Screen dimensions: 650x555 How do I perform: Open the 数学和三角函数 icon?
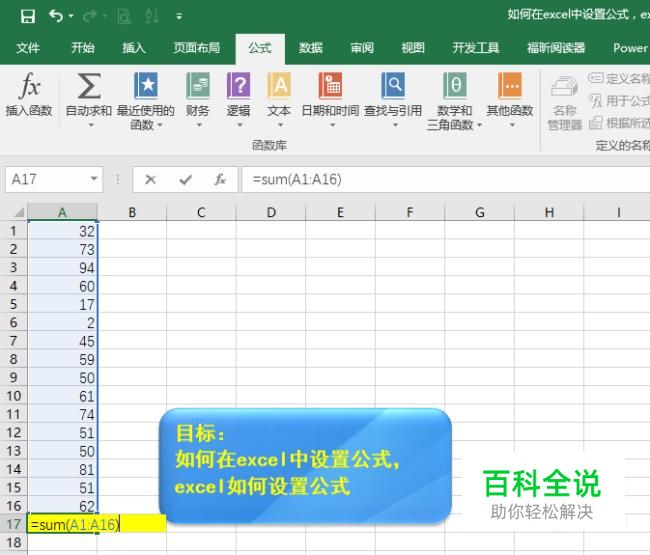[x=455, y=85]
